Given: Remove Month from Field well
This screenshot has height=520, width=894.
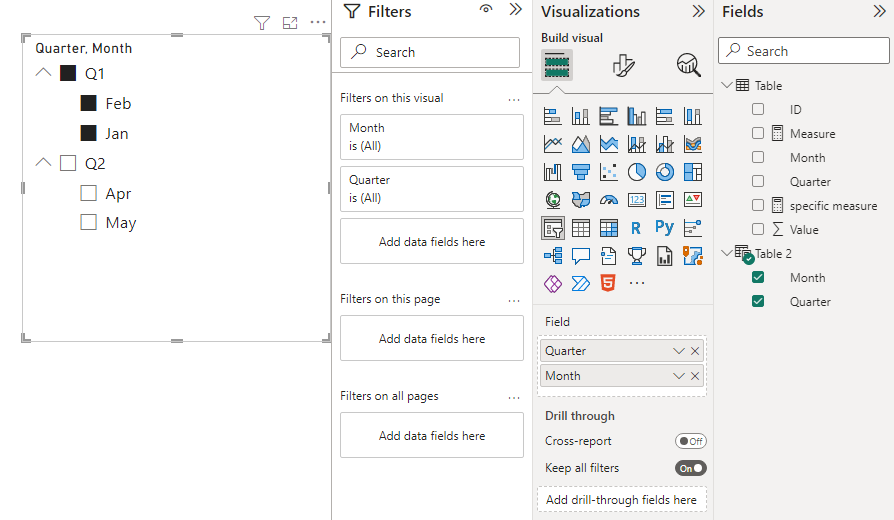Looking at the screenshot, I should (x=695, y=376).
